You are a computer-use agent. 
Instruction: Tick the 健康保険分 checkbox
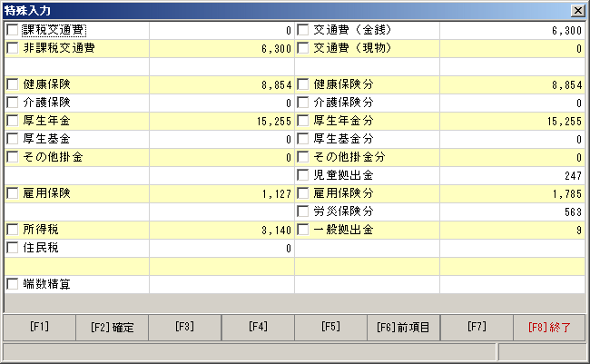pyautogui.click(x=303, y=84)
